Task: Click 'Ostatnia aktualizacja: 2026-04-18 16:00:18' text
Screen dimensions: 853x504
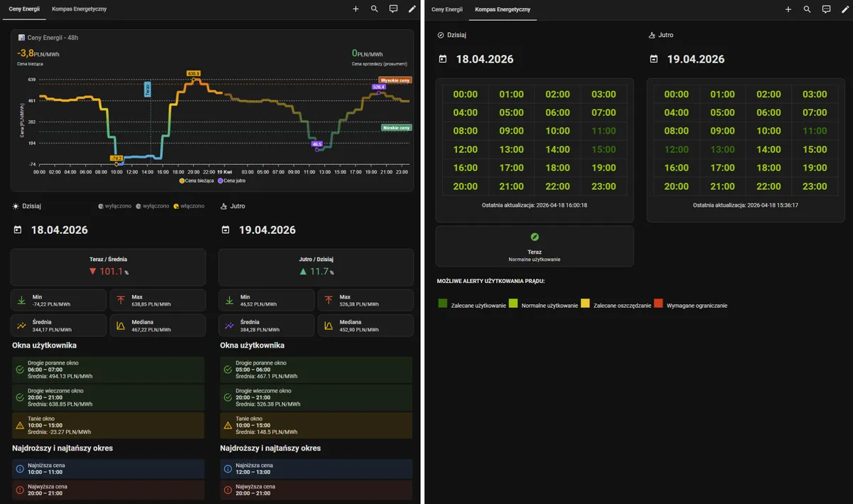Action: [x=535, y=205]
